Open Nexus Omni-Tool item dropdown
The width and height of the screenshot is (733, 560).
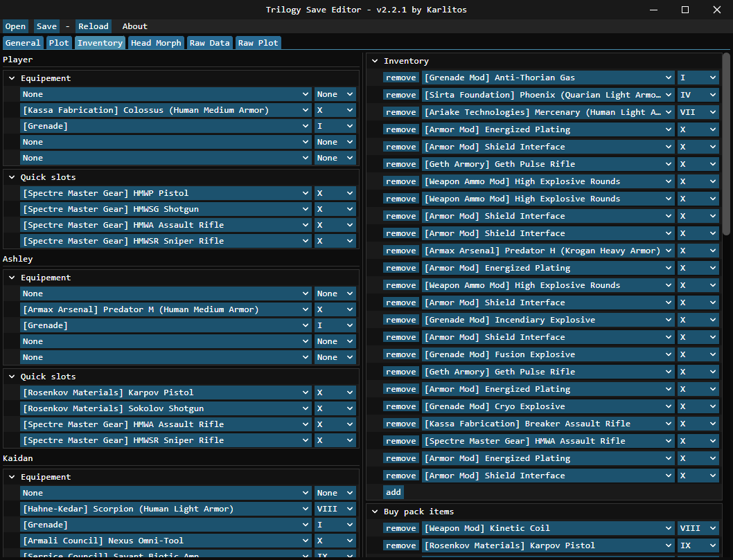[x=166, y=541]
